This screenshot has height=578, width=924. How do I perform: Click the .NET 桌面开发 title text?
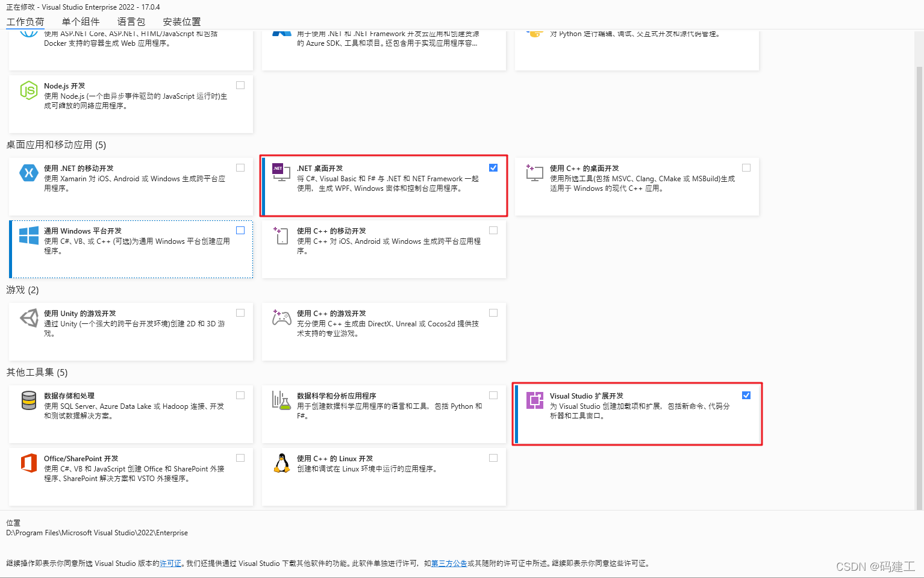[320, 169]
